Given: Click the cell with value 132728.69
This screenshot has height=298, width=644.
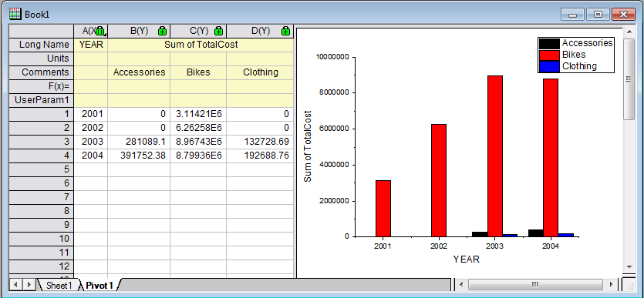Looking at the screenshot, I should tap(261, 142).
